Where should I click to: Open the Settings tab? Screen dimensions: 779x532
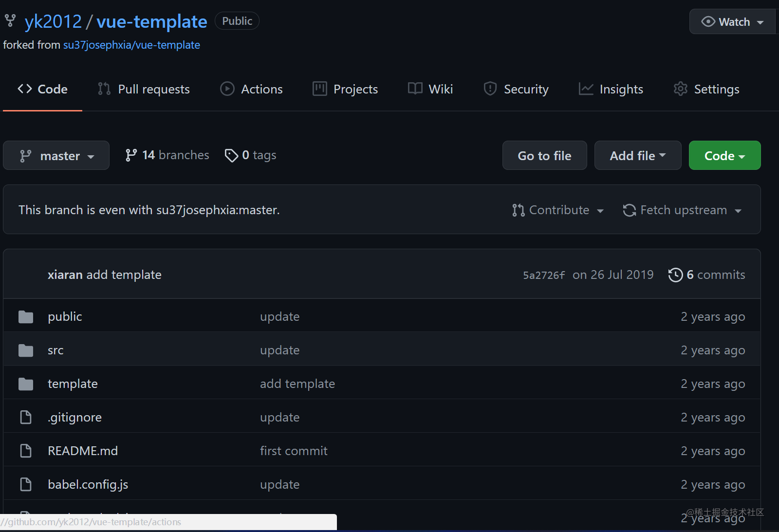pyautogui.click(x=706, y=89)
